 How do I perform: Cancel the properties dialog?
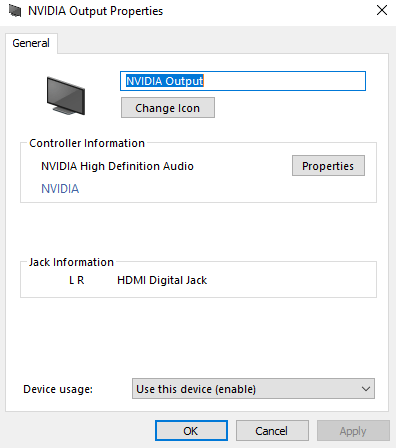pyautogui.click(x=272, y=431)
